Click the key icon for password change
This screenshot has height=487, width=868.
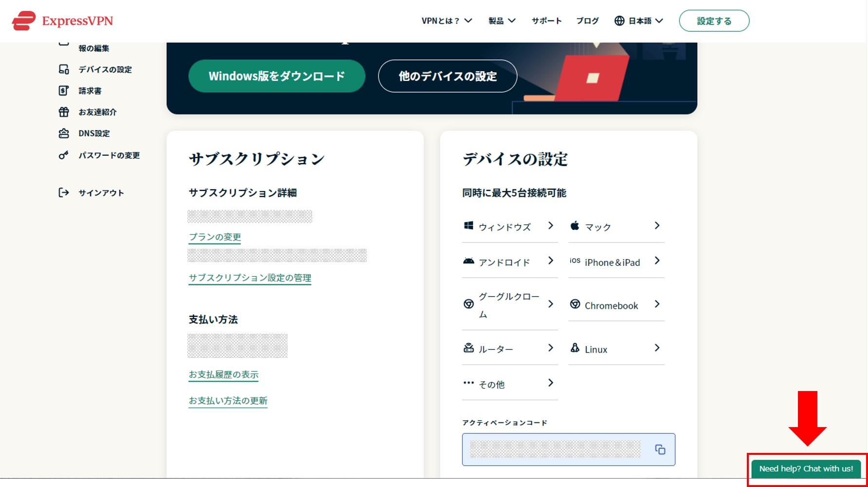(64, 155)
